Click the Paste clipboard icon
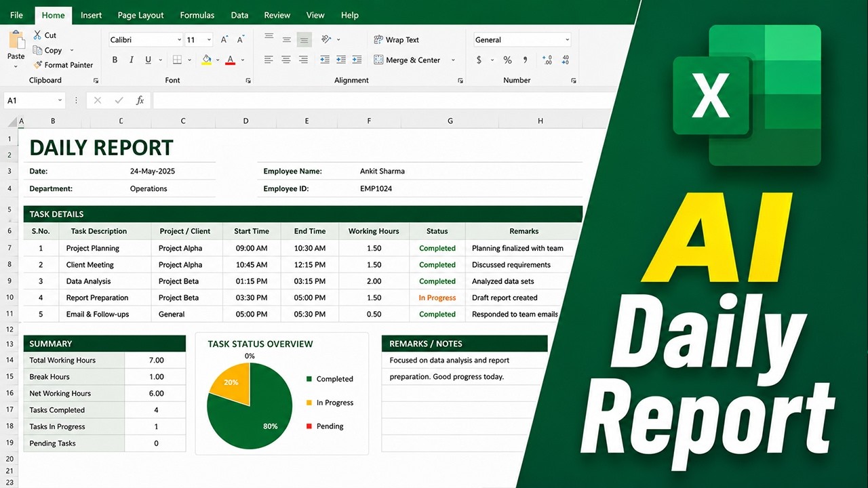Screen dimensions: 868x488 (x=16, y=39)
